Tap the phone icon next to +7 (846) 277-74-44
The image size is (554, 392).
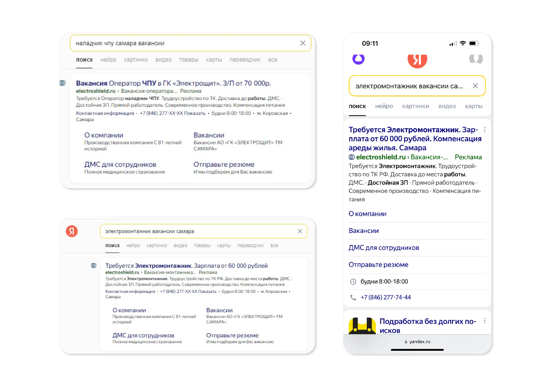click(x=353, y=297)
